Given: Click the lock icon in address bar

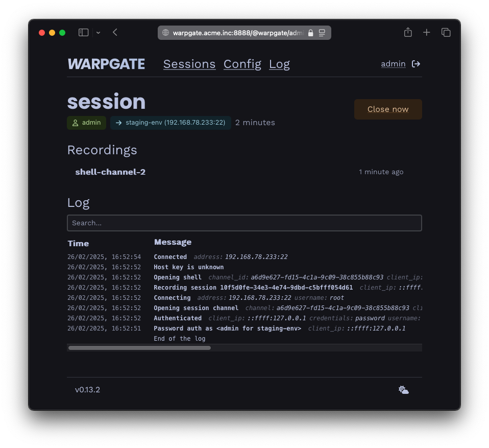Looking at the screenshot, I should point(311,33).
